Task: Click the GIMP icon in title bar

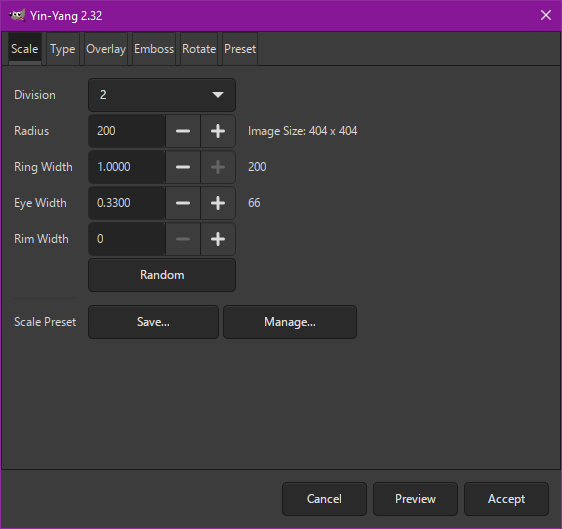Action: (x=17, y=15)
